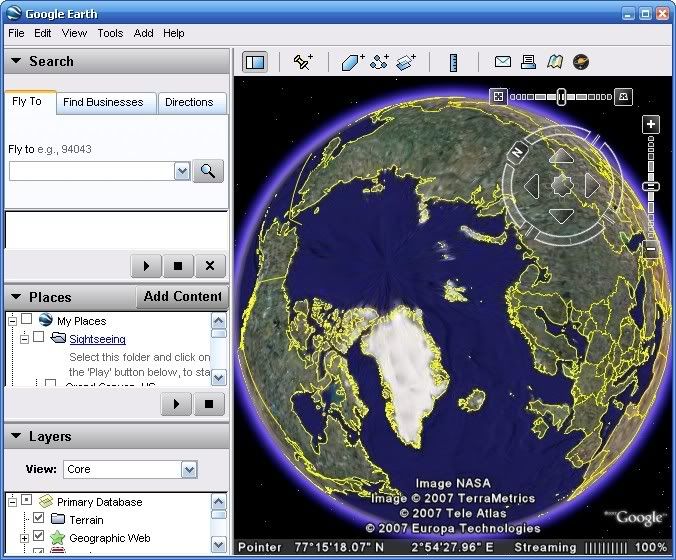Collapse the Search panel
The height and width of the screenshot is (560, 676).
click(x=16, y=61)
